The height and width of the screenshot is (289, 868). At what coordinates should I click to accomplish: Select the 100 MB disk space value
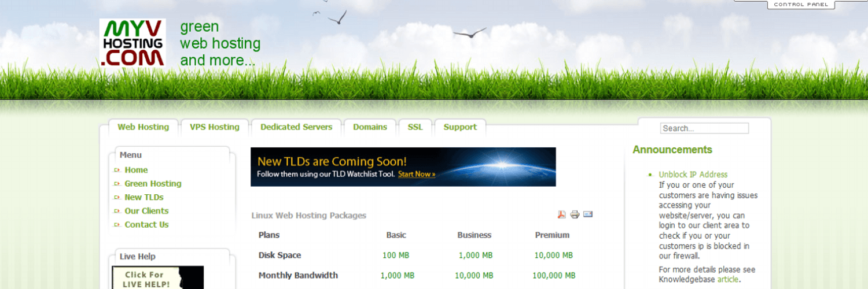[x=397, y=255]
